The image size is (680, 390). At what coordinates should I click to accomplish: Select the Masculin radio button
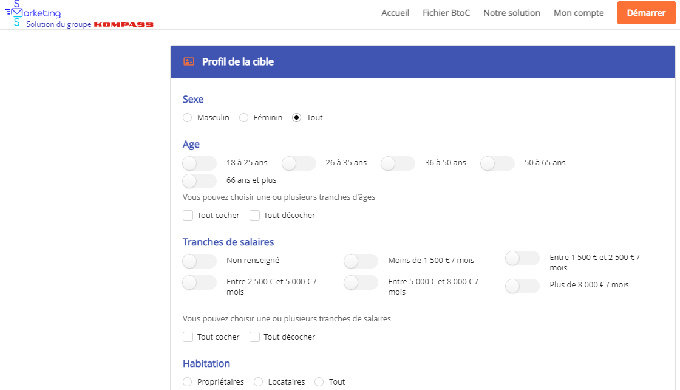coord(187,118)
